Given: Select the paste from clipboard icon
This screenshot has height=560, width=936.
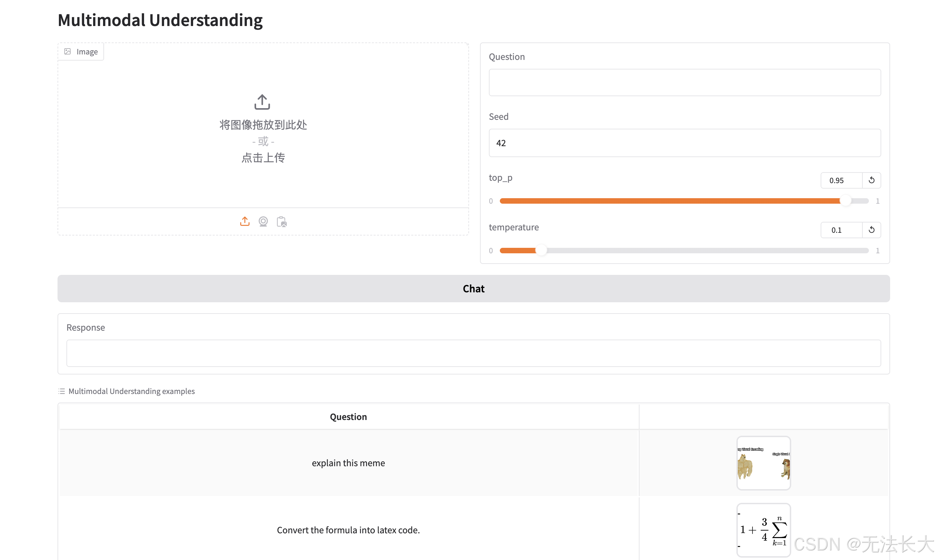Looking at the screenshot, I should 281,221.
